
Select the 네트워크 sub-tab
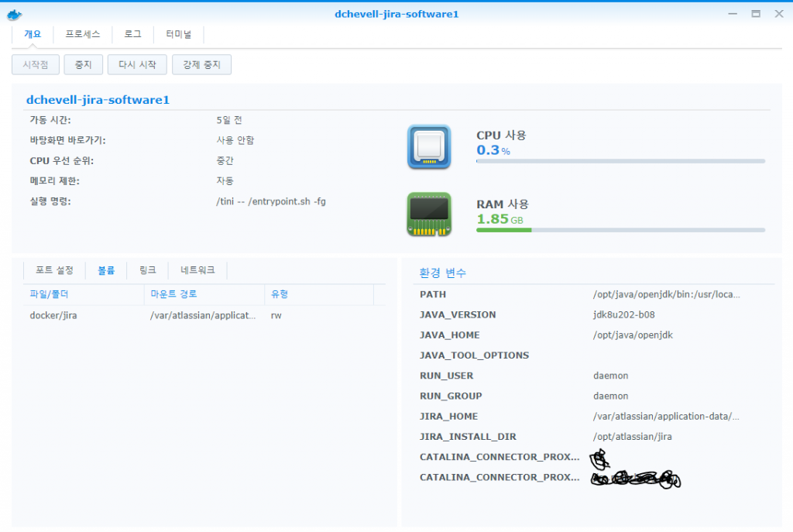(198, 270)
